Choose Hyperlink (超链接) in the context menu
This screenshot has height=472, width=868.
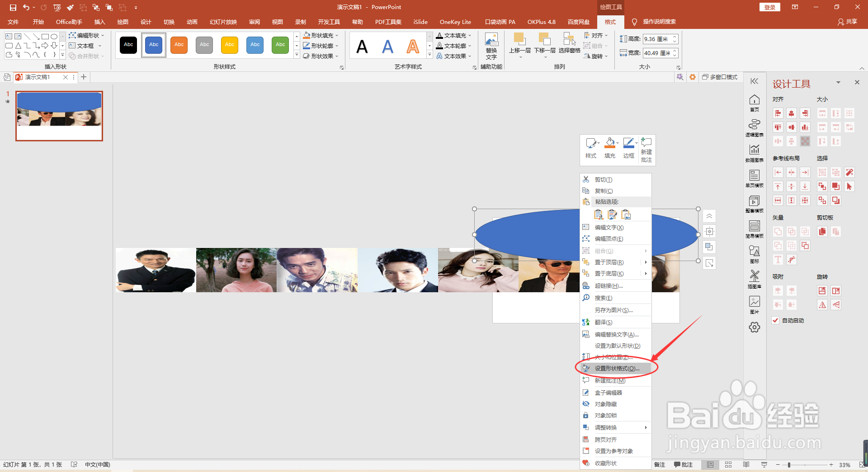(616, 286)
